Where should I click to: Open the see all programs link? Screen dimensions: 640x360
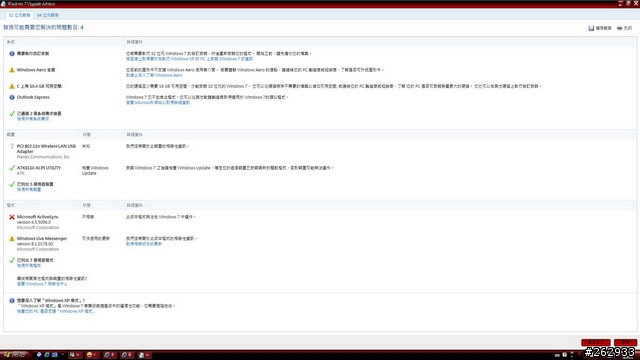(x=29, y=266)
